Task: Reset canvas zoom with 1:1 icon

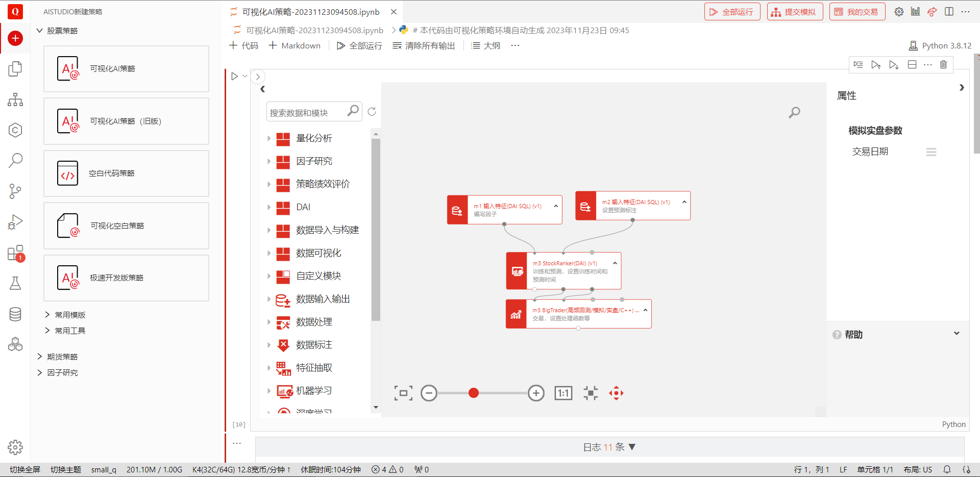Action: point(563,393)
